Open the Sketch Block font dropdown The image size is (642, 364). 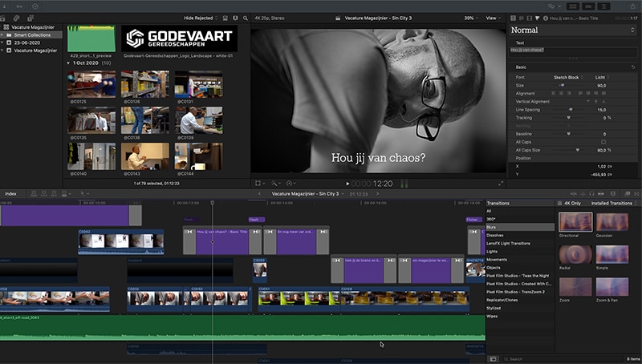[568, 77]
